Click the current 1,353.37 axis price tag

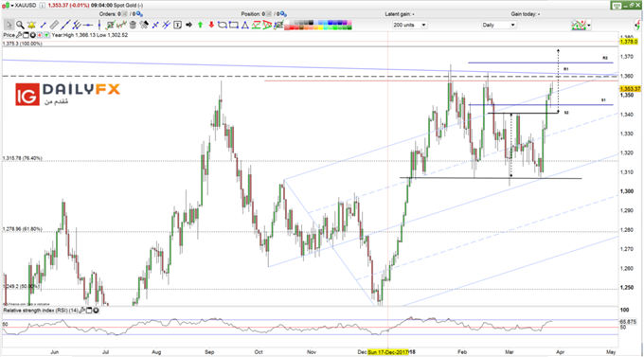point(631,89)
